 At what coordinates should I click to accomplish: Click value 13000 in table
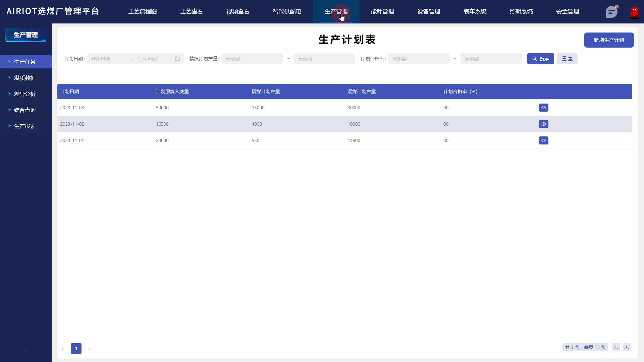pos(258,108)
